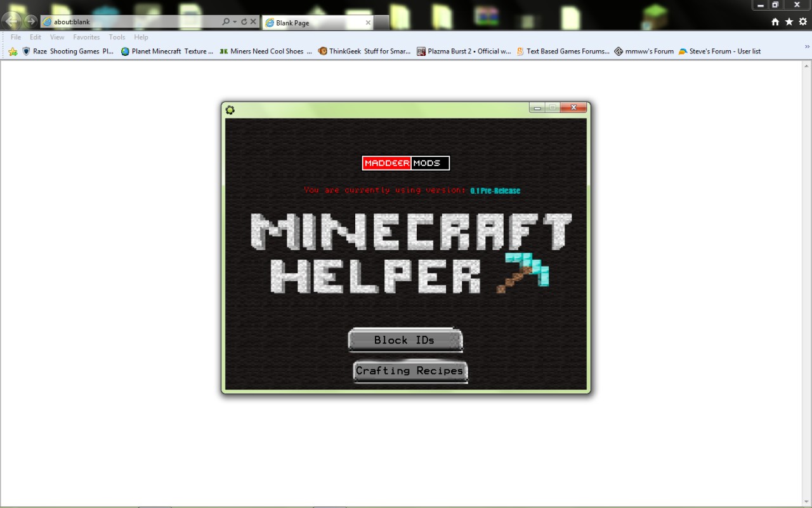Viewport: 812px width, 508px height.
Task: Refresh the page with the reload icon
Action: [244, 21]
